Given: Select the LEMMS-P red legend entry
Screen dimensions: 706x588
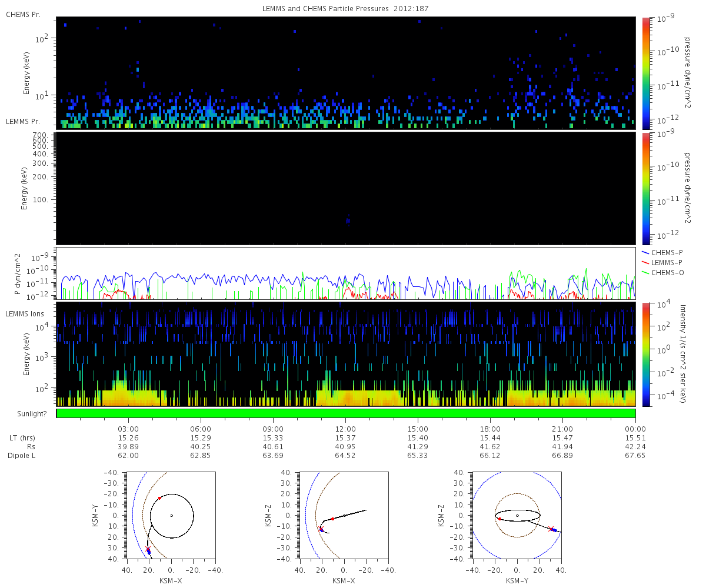Looking at the screenshot, I should [667, 262].
